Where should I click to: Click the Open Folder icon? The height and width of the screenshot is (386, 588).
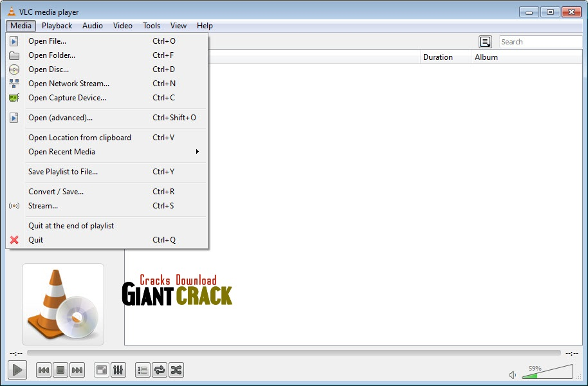click(14, 55)
